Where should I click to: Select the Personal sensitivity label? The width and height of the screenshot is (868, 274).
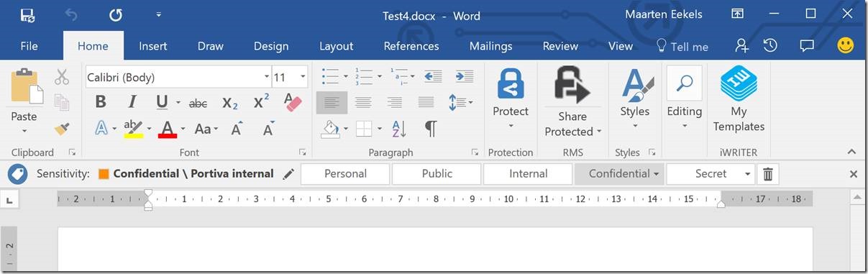point(345,173)
